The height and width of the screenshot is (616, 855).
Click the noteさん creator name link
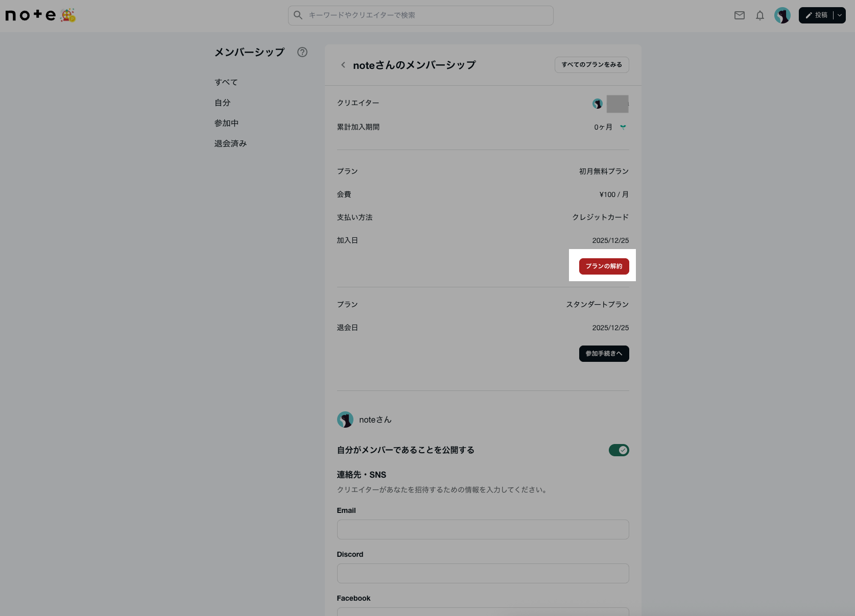click(x=375, y=420)
